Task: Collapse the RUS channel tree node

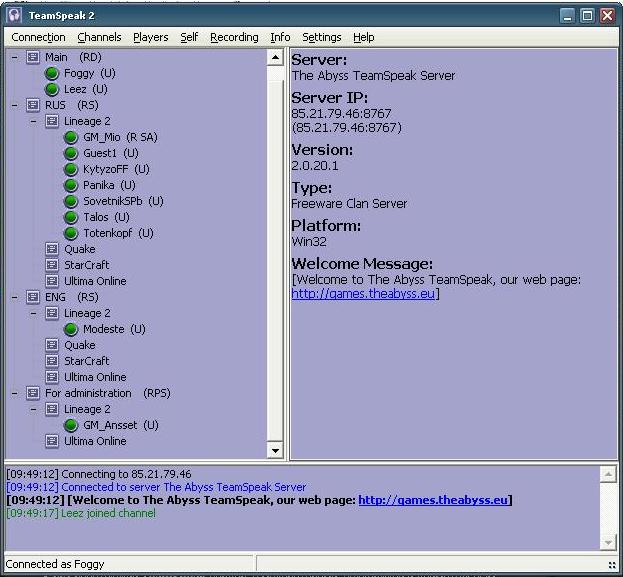Action: coord(15,105)
